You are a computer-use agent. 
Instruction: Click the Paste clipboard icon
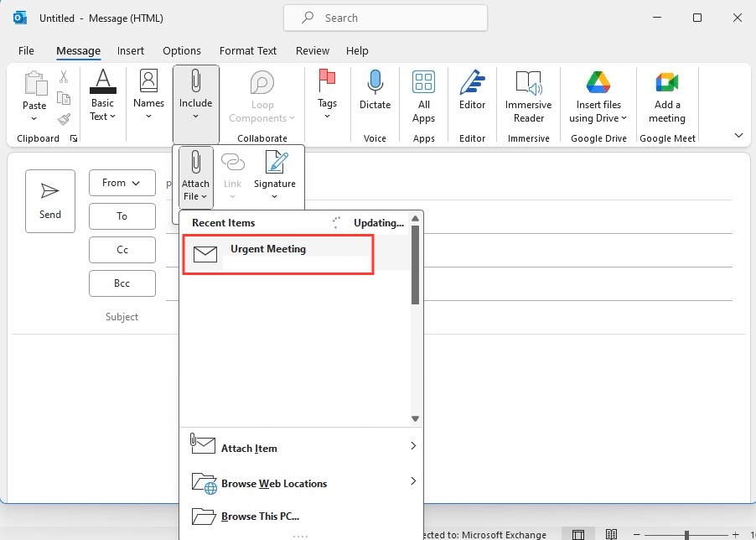tap(34, 84)
